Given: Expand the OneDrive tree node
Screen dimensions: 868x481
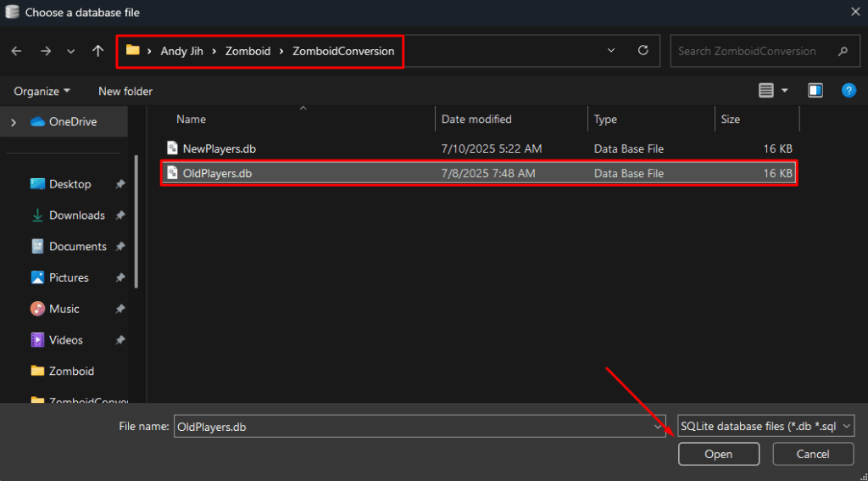Looking at the screenshot, I should click(x=14, y=122).
